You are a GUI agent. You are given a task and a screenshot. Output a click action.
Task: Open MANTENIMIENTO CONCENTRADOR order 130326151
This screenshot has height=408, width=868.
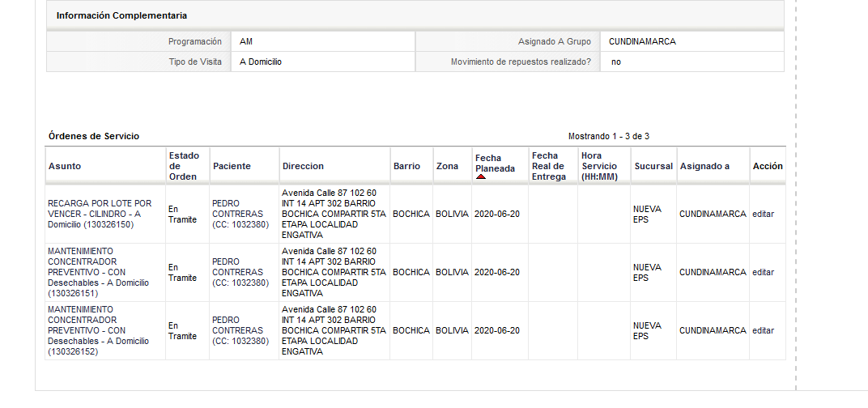99,272
